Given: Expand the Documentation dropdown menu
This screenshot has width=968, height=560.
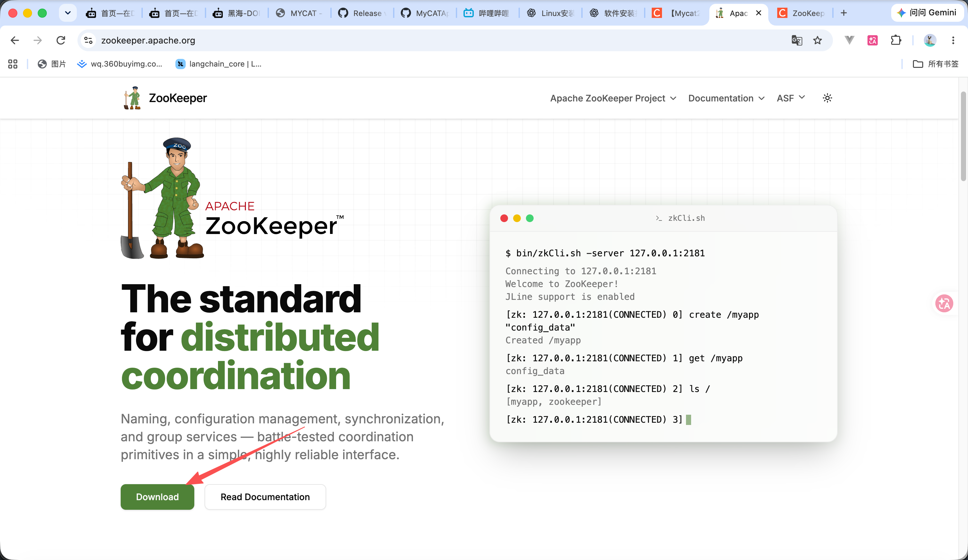Looking at the screenshot, I should pyautogui.click(x=726, y=98).
